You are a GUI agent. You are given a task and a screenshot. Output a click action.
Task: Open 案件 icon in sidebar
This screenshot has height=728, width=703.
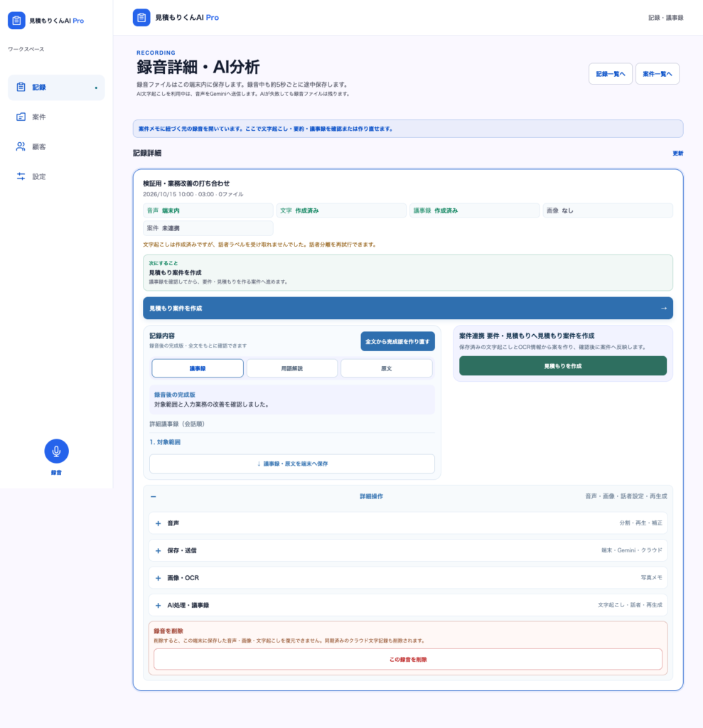tap(21, 117)
